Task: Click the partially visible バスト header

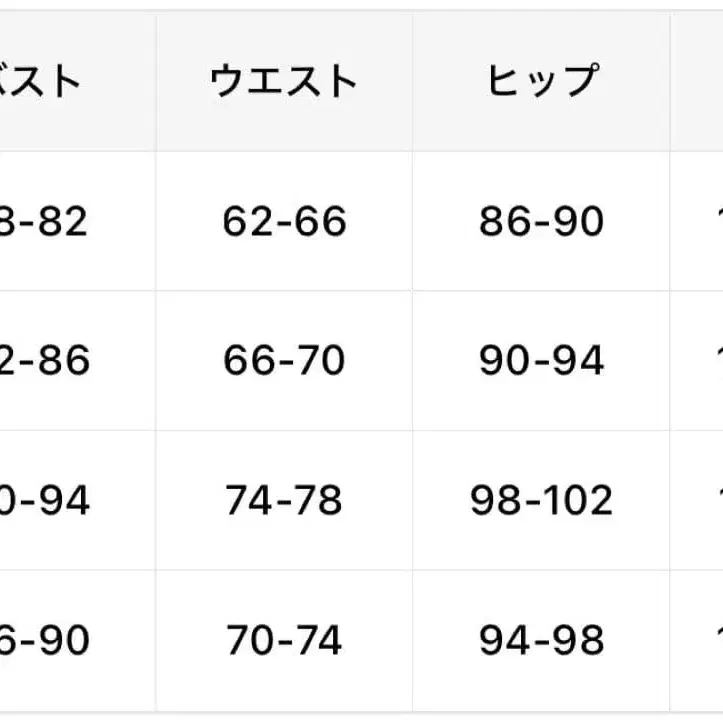Action: pos(45,81)
